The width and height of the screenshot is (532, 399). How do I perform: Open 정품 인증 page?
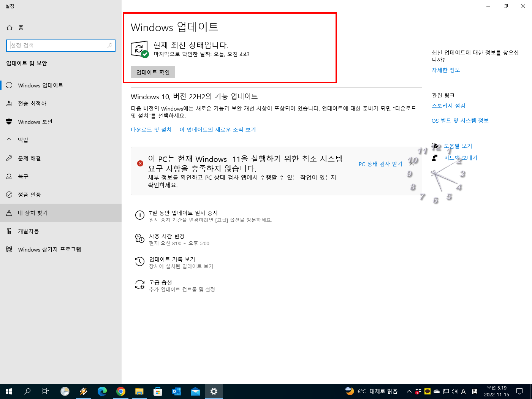click(61, 195)
